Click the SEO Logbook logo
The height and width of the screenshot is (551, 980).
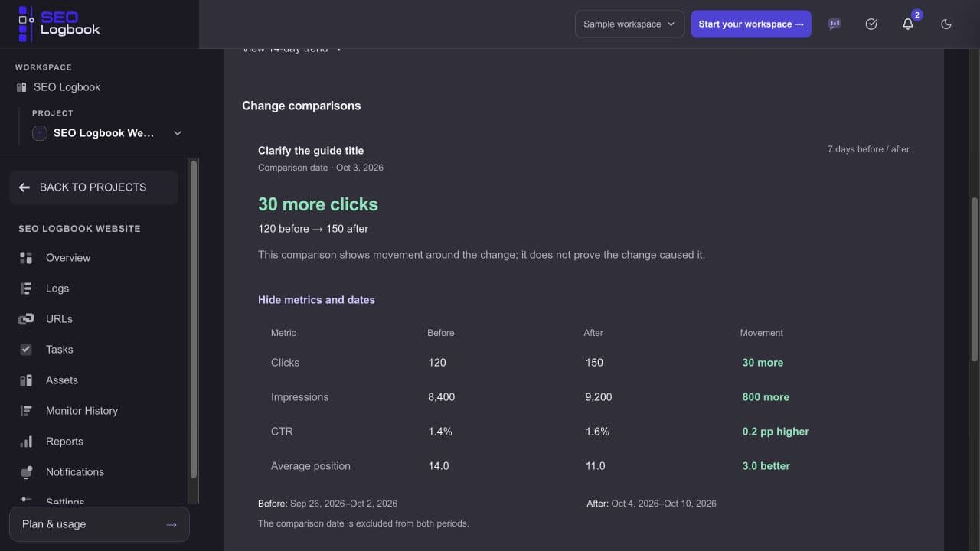point(59,24)
